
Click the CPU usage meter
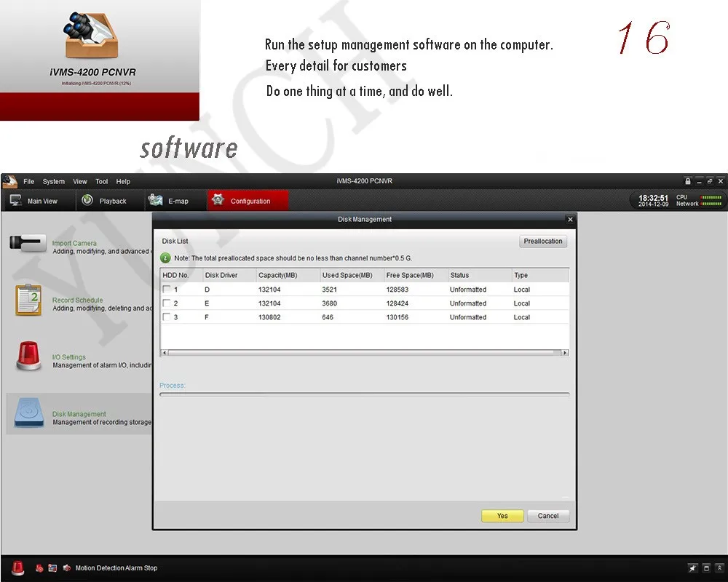point(711,197)
